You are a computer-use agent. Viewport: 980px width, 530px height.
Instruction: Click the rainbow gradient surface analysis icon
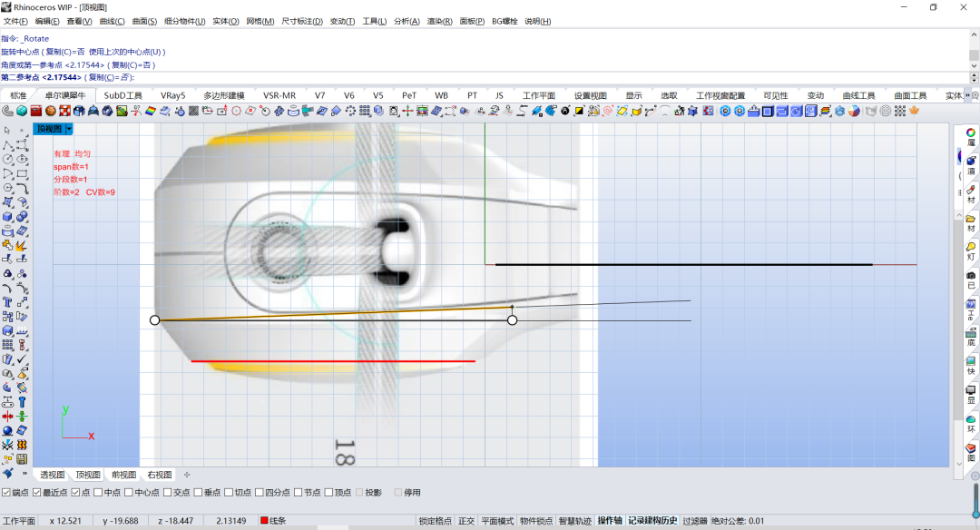(151, 112)
